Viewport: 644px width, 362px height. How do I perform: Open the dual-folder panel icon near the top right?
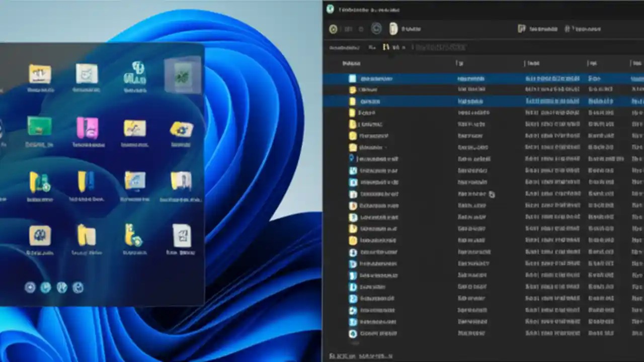pos(522,29)
